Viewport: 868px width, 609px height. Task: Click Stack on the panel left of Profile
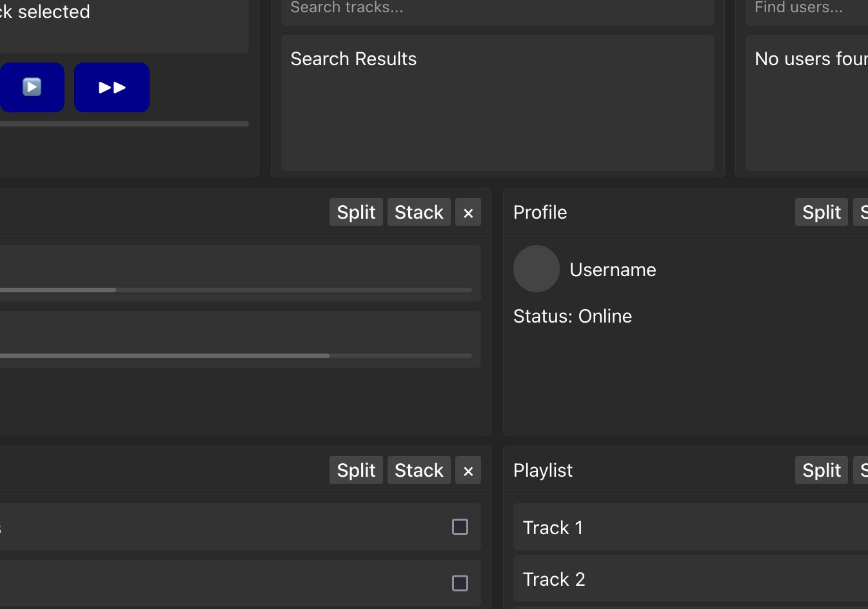tap(419, 212)
